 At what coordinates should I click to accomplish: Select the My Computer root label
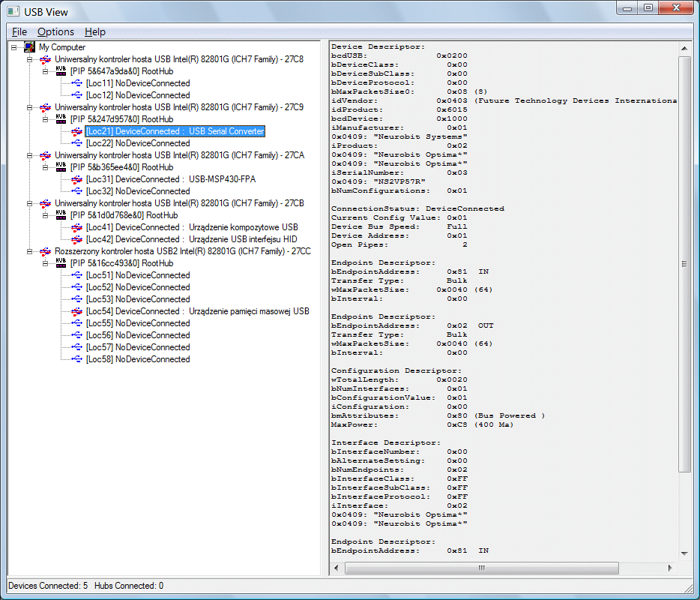tap(62, 47)
